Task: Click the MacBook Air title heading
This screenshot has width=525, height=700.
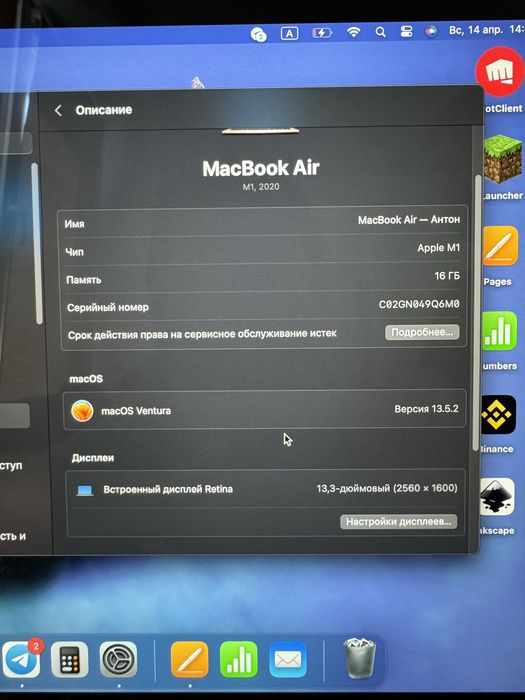Action: [x=261, y=168]
